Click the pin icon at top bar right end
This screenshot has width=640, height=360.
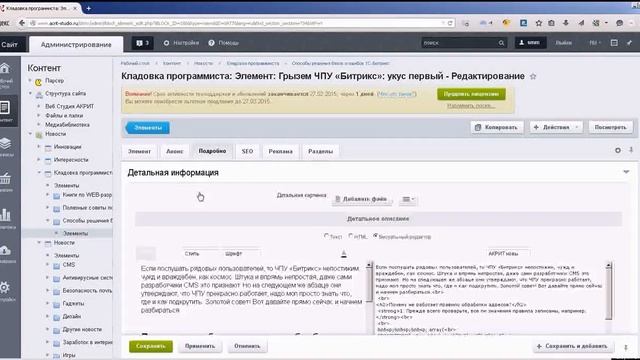pos(629,42)
